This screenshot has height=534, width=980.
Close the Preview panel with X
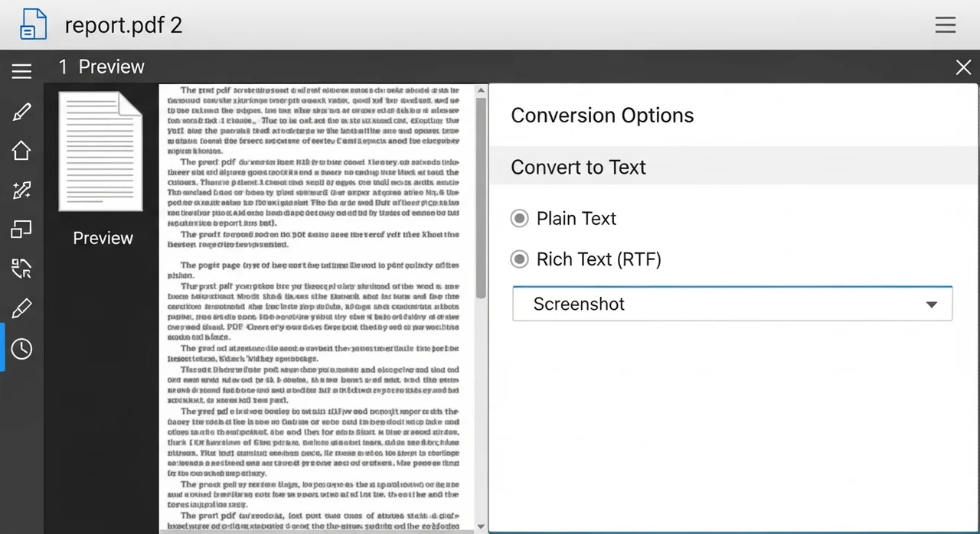pos(963,67)
